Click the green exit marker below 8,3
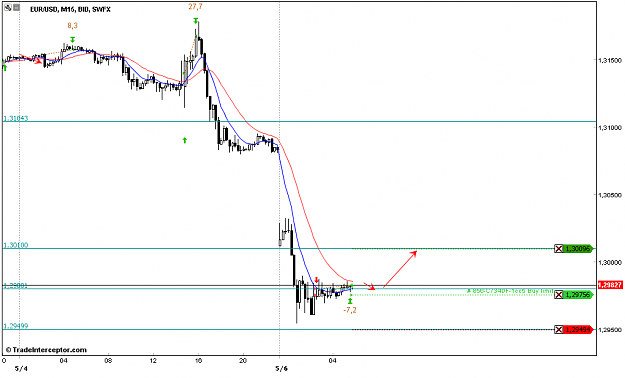625x378 pixels. coord(73,39)
